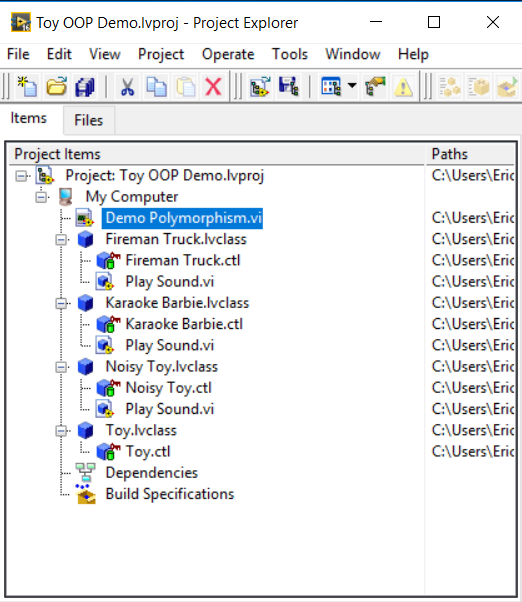This screenshot has width=522, height=602.
Task: Collapse the Fireman Truck.lvclass node
Action: [x=61, y=240]
